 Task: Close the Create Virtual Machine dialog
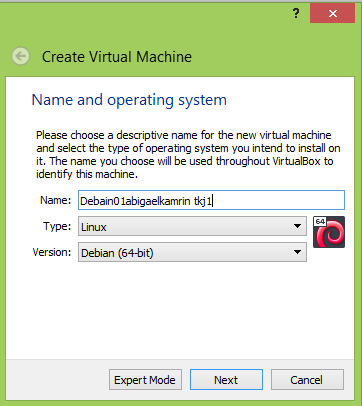tap(332, 13)
